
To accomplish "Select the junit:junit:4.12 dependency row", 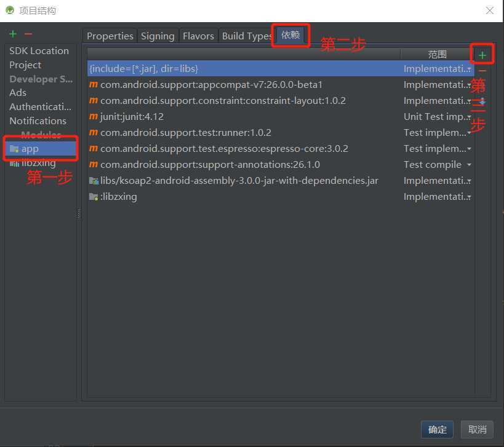I will click(x=280, y=117).
